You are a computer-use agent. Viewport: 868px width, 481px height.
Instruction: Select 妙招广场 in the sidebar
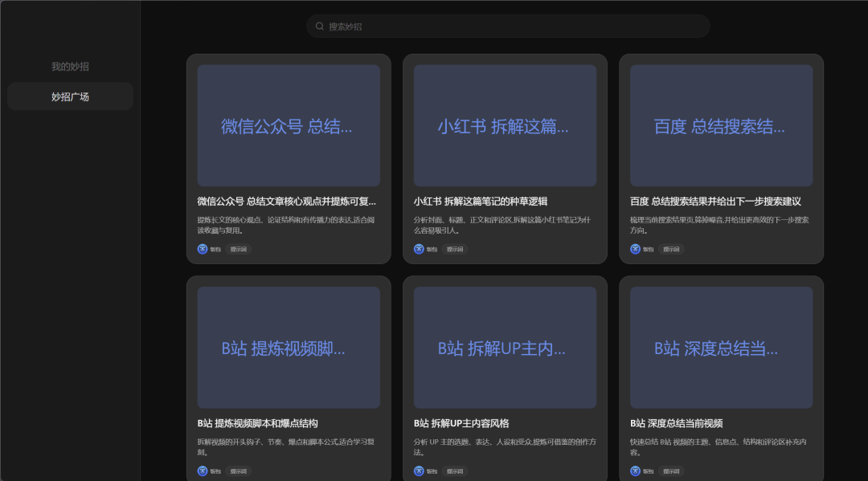click(x=70, y=96)
